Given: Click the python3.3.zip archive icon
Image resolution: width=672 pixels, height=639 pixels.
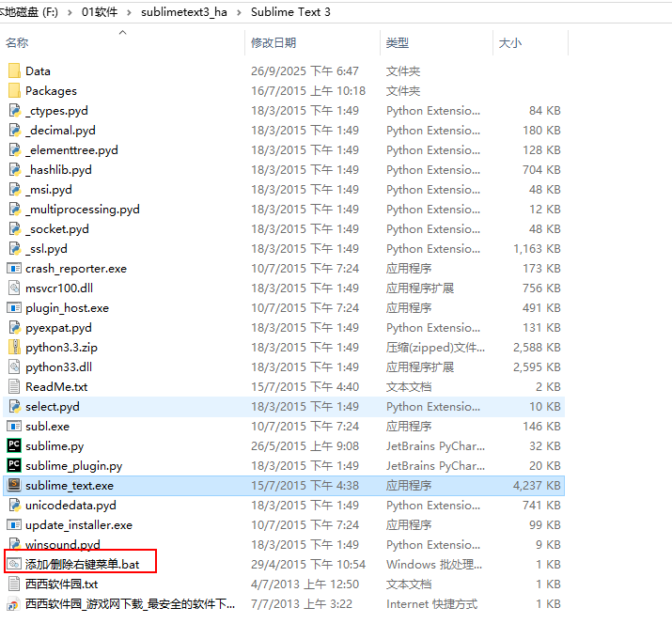Looking at the screenshot, I should point(14,347).
